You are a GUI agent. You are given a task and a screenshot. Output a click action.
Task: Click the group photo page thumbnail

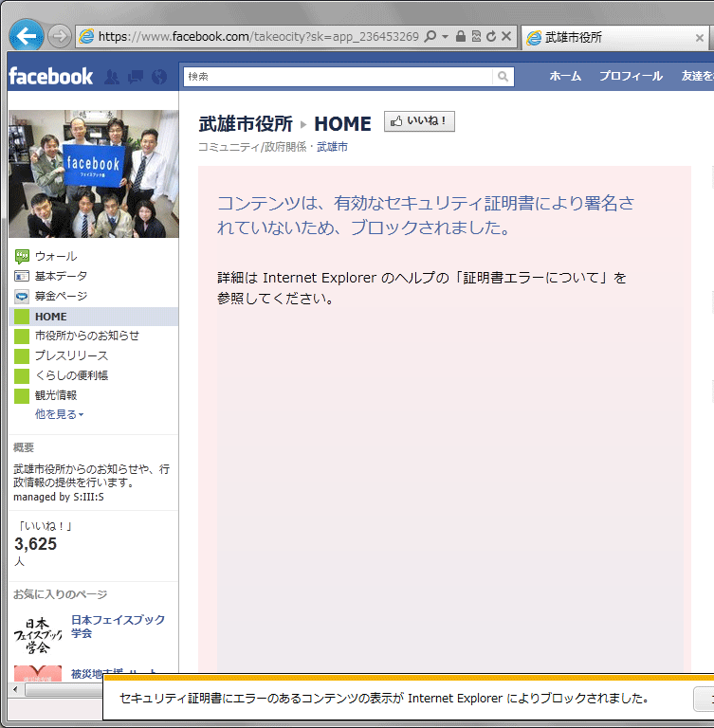[x=93, y=173]
